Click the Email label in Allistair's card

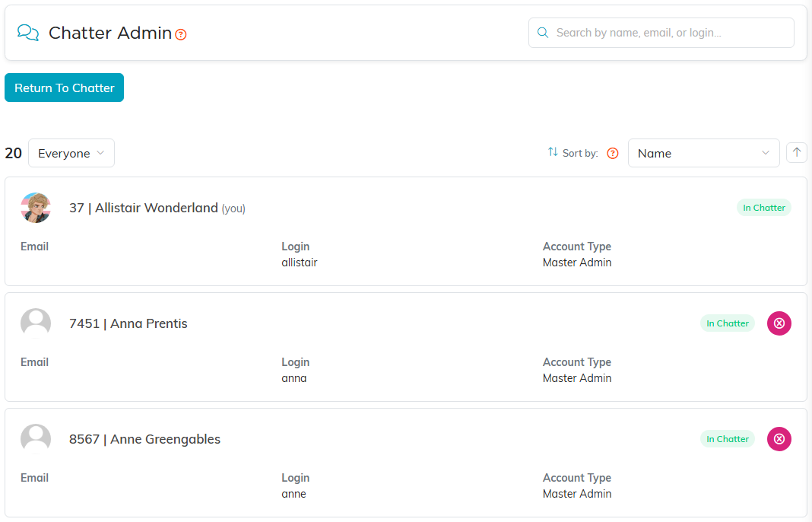coord(35,247)
